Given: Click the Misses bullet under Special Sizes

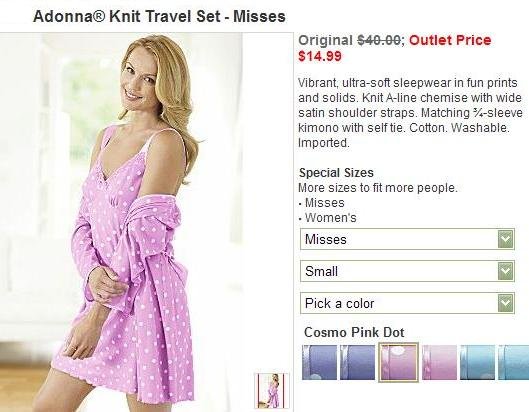Looking at the screenshot, I should [x=324, y=203].
